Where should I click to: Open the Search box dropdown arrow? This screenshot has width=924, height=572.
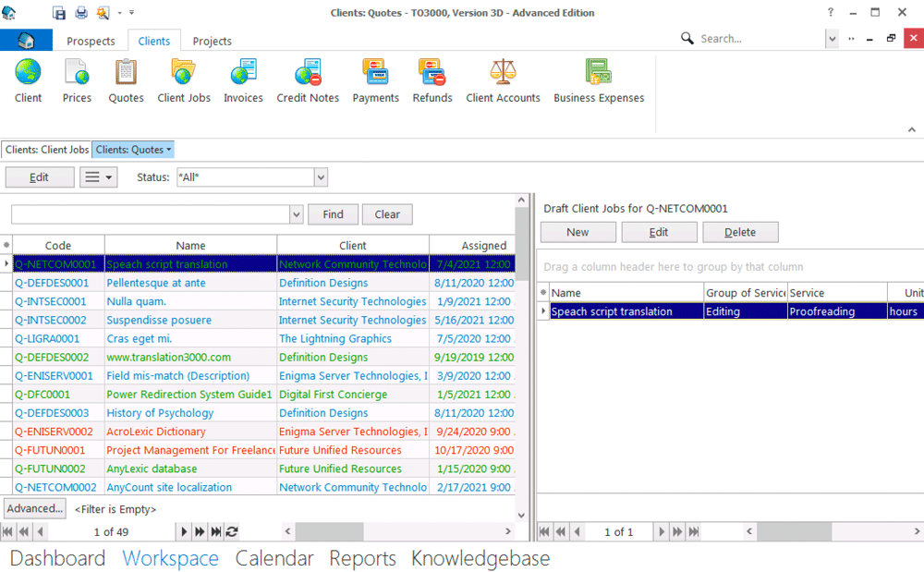click(x=832, y=39)
